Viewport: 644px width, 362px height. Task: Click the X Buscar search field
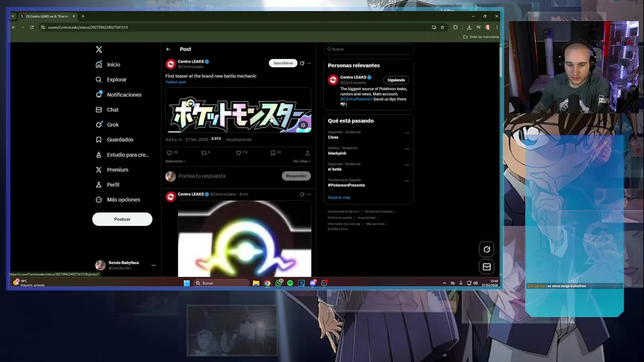pos(369,49)
